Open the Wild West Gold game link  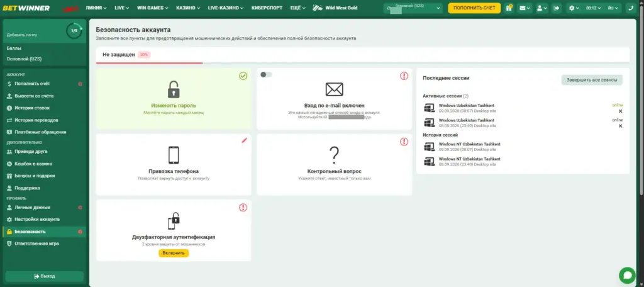click(x=335, y=8)
